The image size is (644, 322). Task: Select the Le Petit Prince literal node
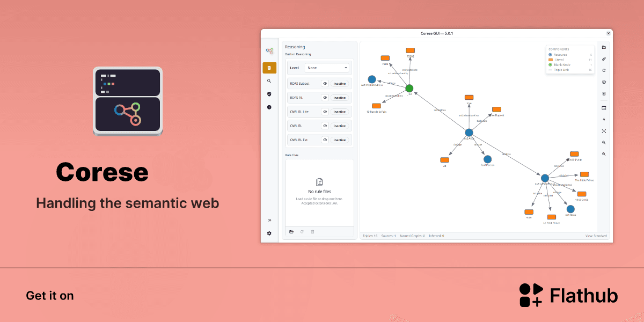coord(551,217)
